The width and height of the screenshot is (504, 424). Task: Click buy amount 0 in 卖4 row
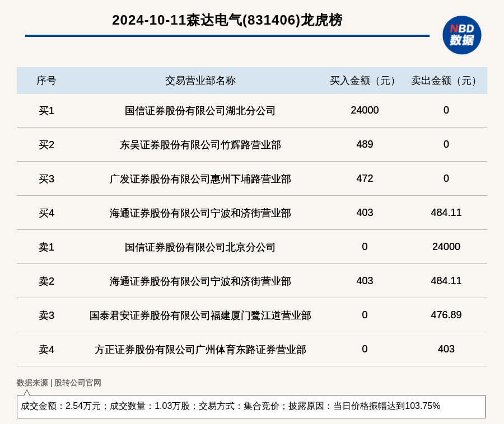pyautogui.click(x=365, y=349)
